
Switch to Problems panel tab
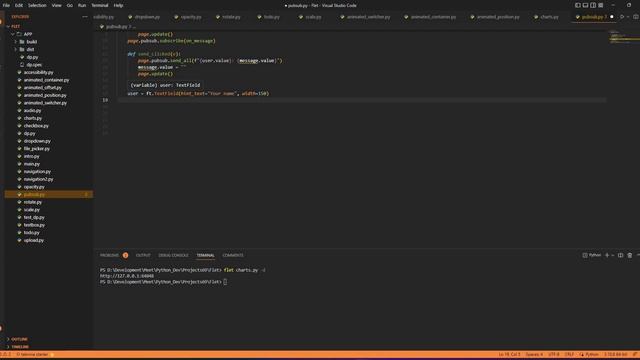[109, 255]
